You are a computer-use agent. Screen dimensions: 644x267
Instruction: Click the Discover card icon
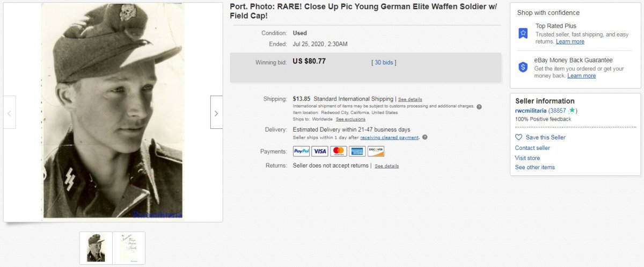click(376, 151)
